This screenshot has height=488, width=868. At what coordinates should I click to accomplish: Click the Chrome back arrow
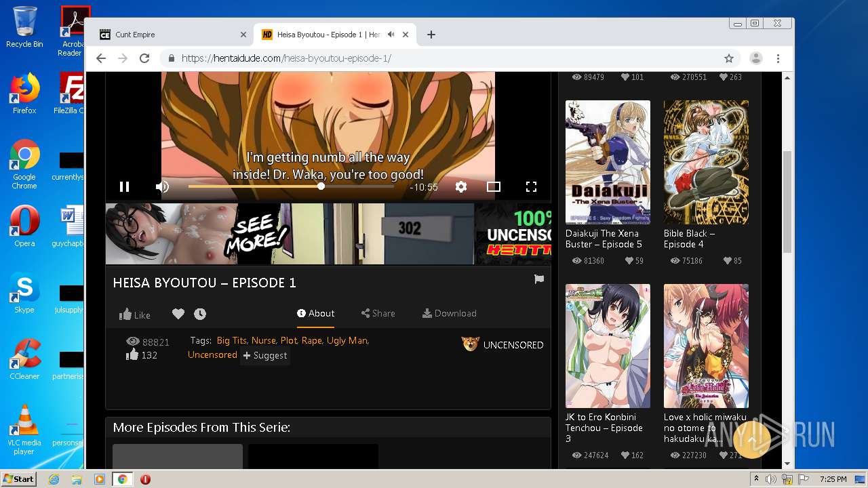[101, 58]
